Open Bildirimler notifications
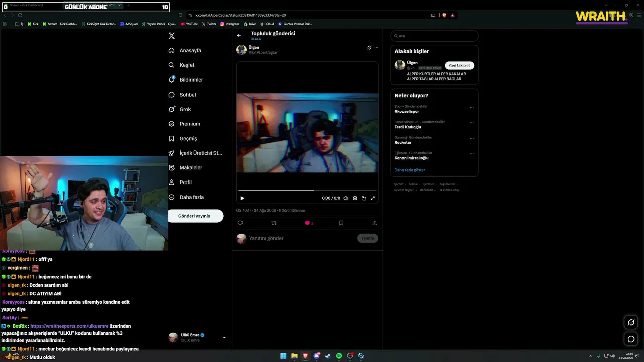The height and width of the screenshot is (362, 644). 186,80
